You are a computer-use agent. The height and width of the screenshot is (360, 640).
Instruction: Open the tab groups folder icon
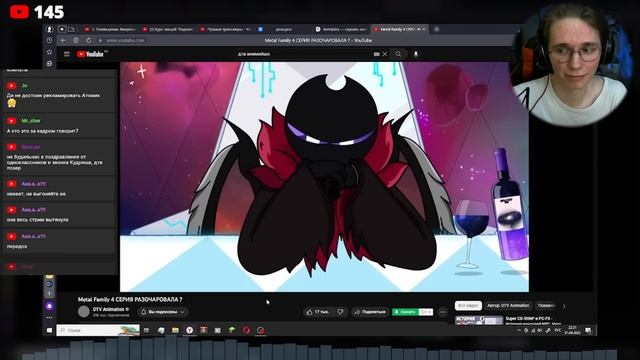click(x=71, y=29)
